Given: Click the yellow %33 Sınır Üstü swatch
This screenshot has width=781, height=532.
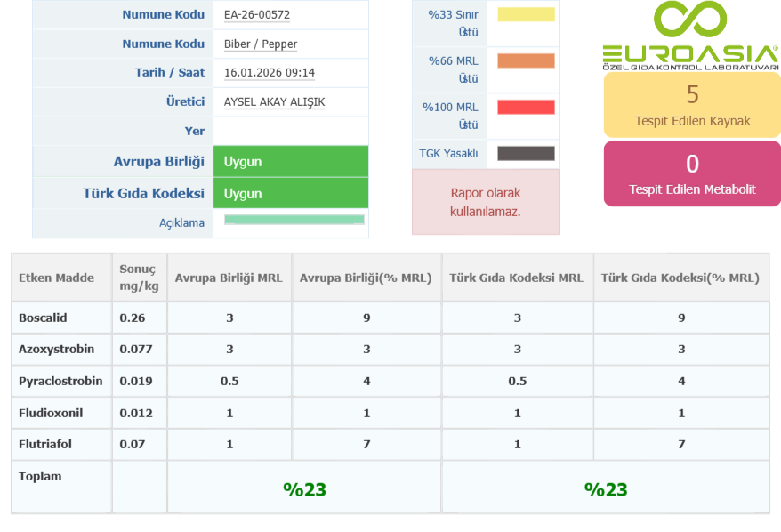Looking at the screenshot, I should (x=526, y=15).
